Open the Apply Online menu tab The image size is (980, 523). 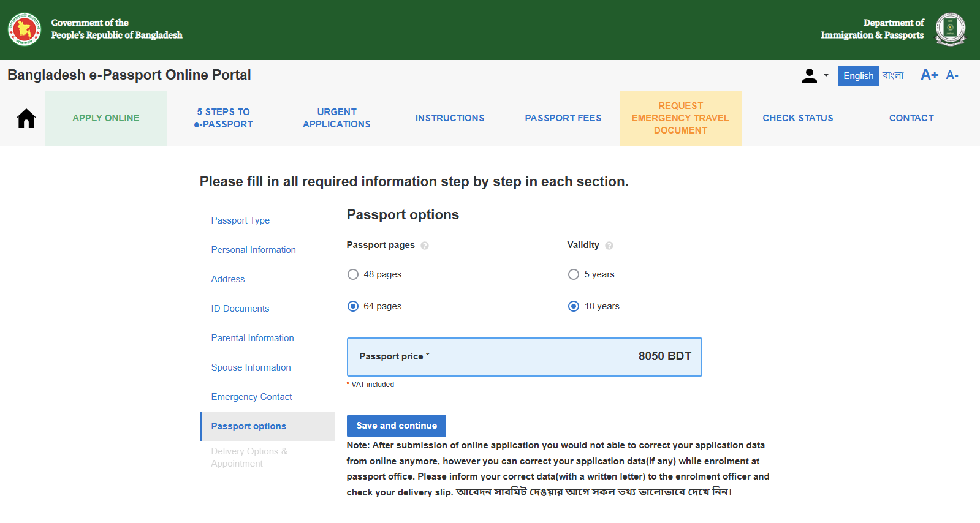(106, 118)
